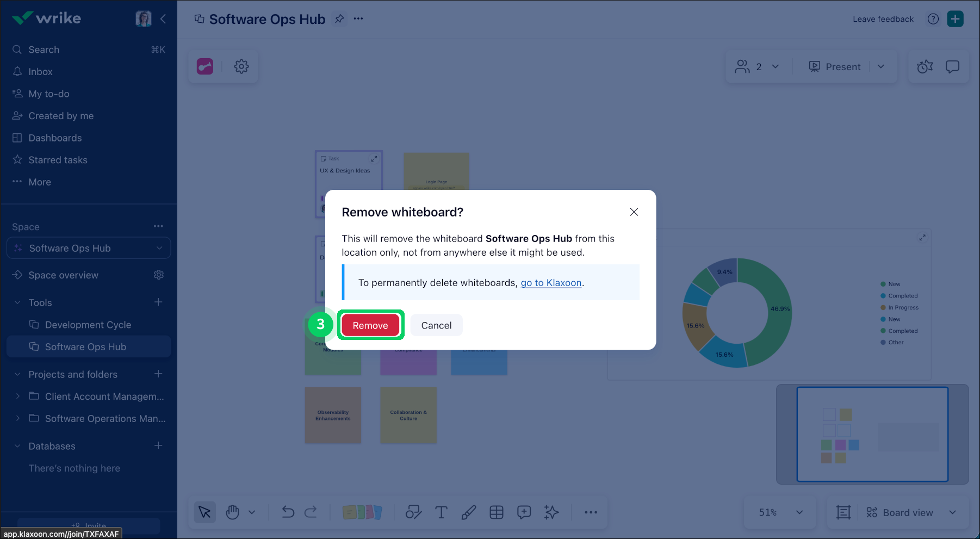
Task: Add a new database
Action: [158, 446]
